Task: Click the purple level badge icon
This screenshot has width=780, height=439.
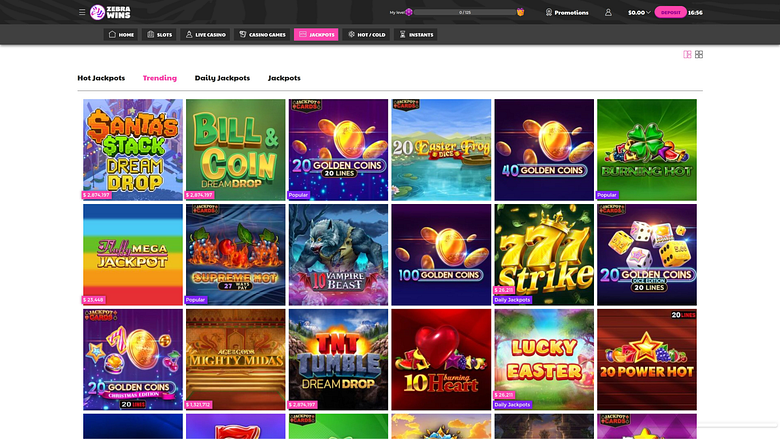Action: point(409,12)
